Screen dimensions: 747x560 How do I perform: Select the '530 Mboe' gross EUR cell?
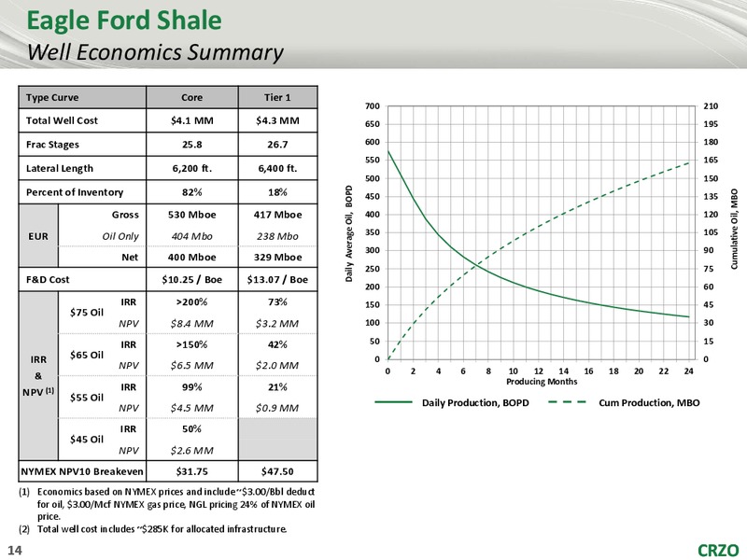[192, 215]
